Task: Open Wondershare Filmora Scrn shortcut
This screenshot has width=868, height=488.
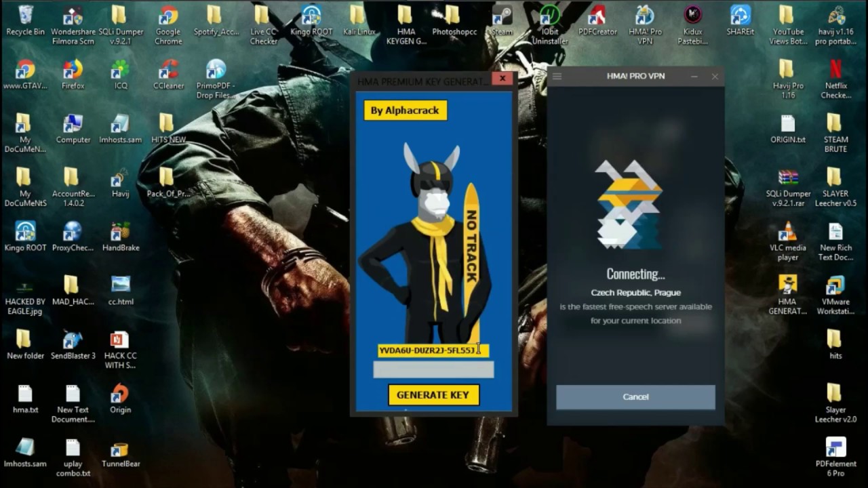Action: click(73, 25)
